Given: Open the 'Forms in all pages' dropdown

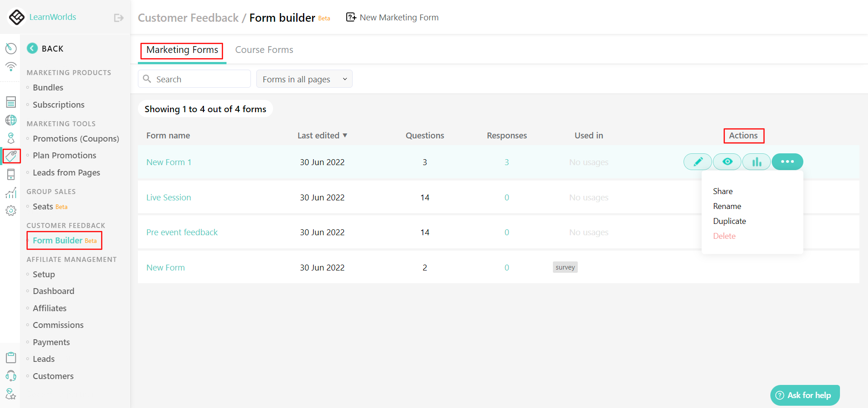Looking at the screenshot, I should pos(304,79).
